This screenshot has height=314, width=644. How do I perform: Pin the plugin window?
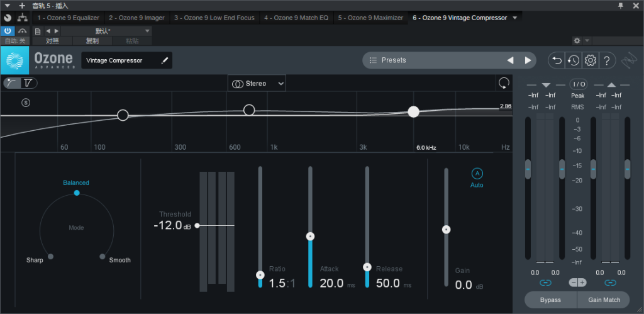620,5
